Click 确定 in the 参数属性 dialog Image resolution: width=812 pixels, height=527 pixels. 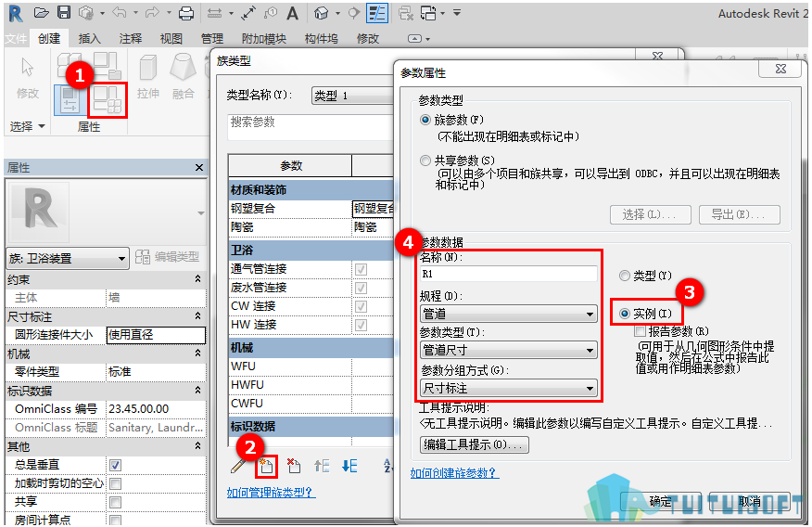661,501
